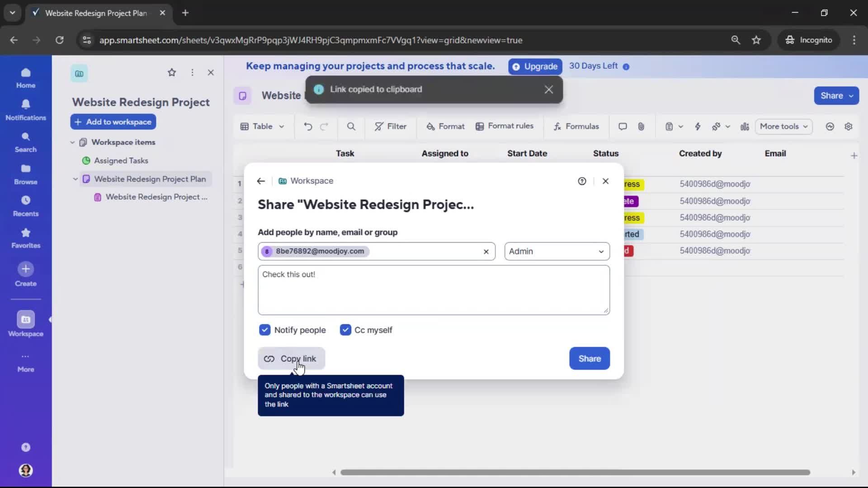Click the attachments paperclip icon
The image size is (868, 488).
(x=641, y=127)
